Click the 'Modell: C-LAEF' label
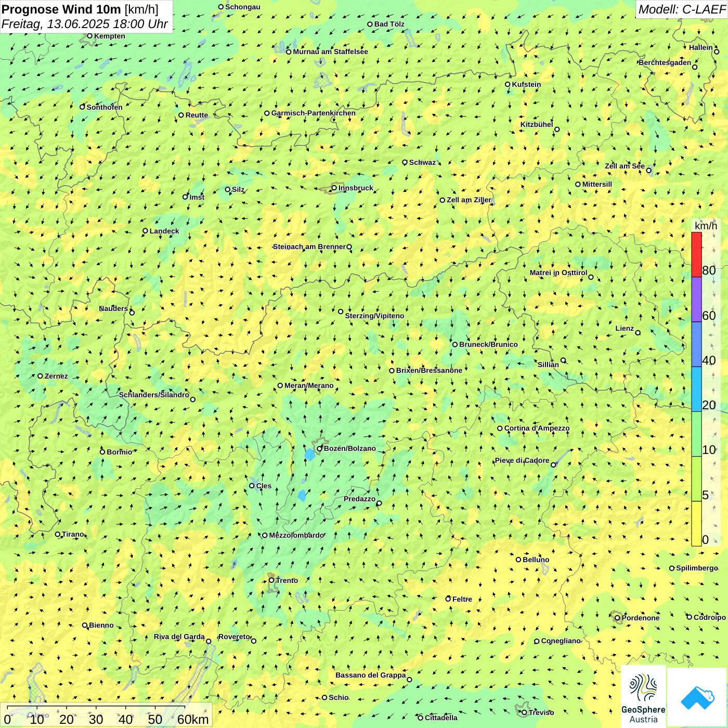 tap(682, 9)
